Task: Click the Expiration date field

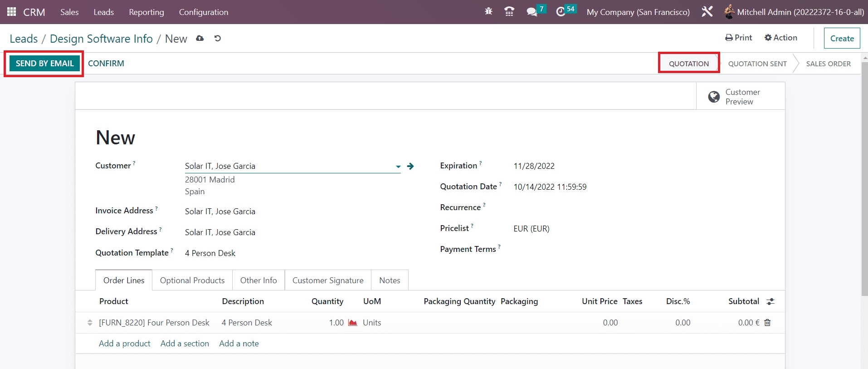Action: [534, 166]
